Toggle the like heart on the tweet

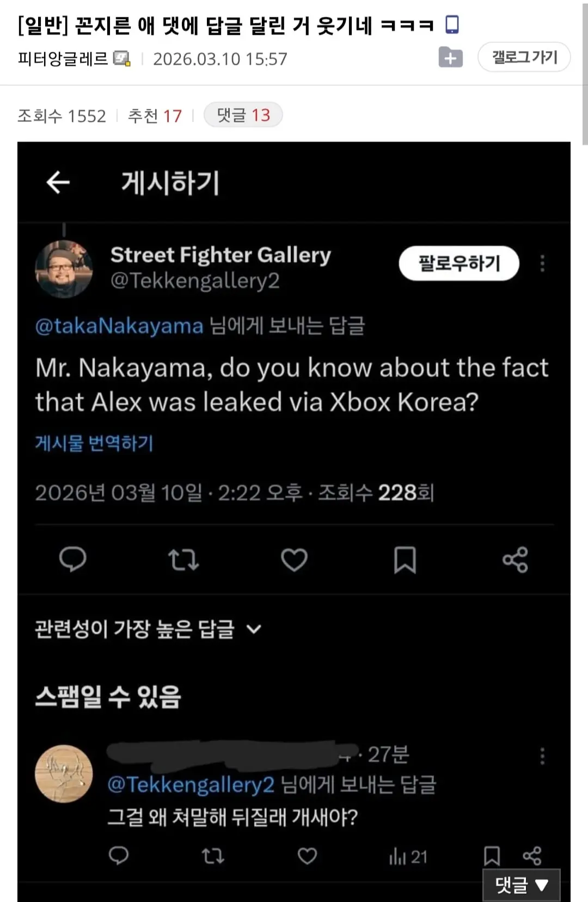pyautogui.click(x=295, y=560)
